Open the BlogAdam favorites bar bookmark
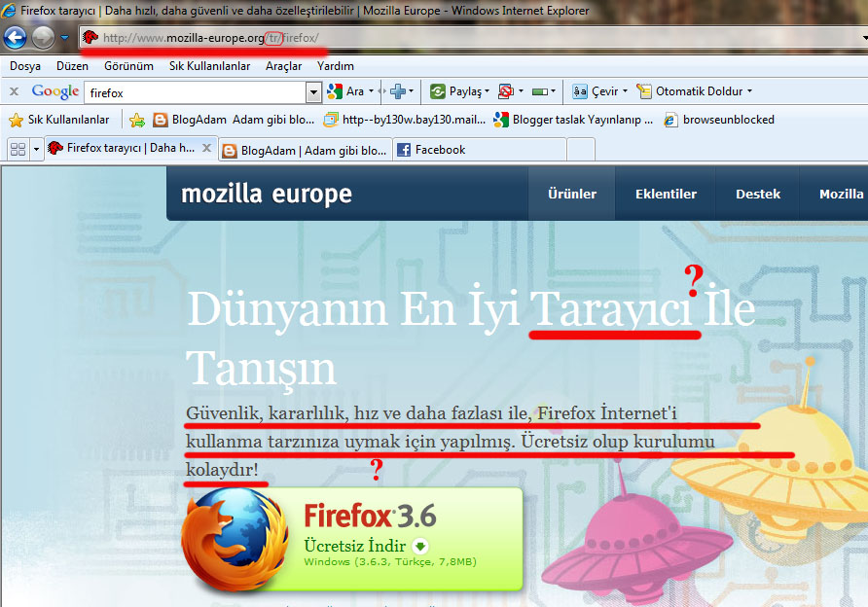 coord(233,120)
